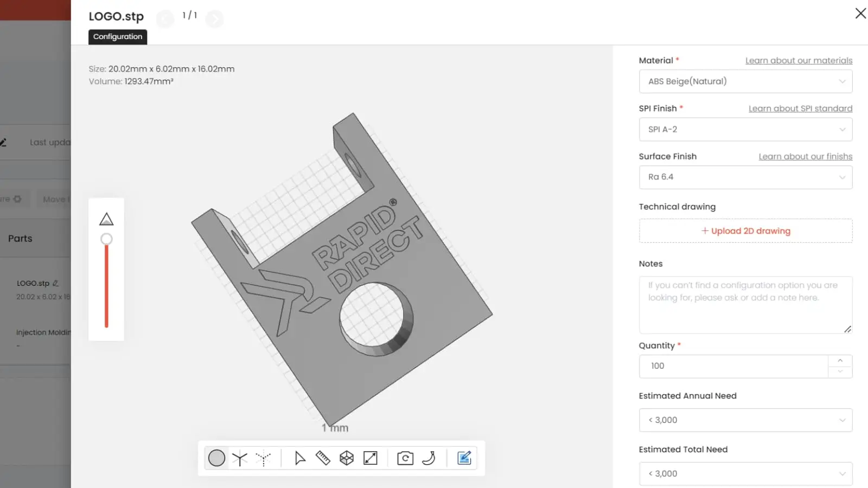Open the Material dropdown ABS Beige(Natural)

click(745, 81)
